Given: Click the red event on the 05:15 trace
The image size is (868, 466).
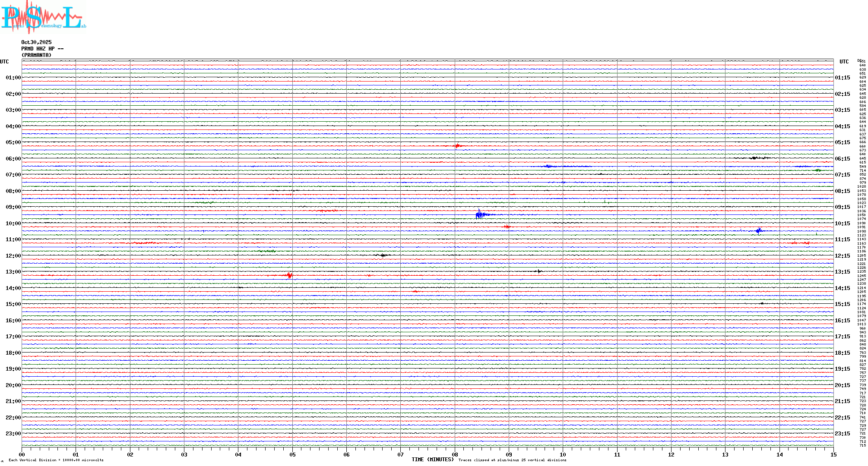Looking at the screenshot, I should coord(457,146).
